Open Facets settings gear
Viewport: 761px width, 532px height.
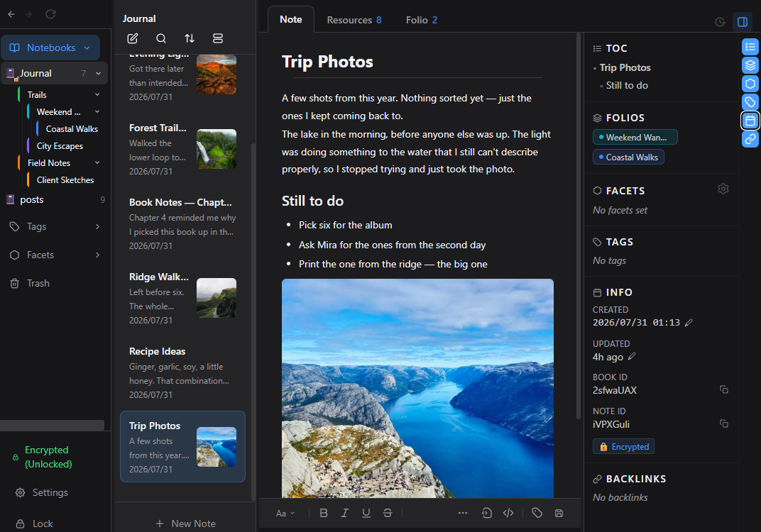point(723,189)
